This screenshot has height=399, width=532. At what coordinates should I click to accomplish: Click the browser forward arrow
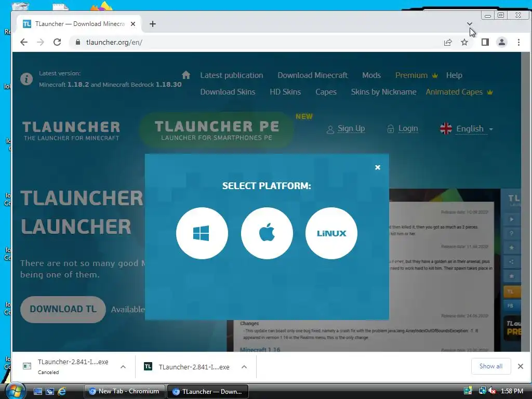(41, 42)
